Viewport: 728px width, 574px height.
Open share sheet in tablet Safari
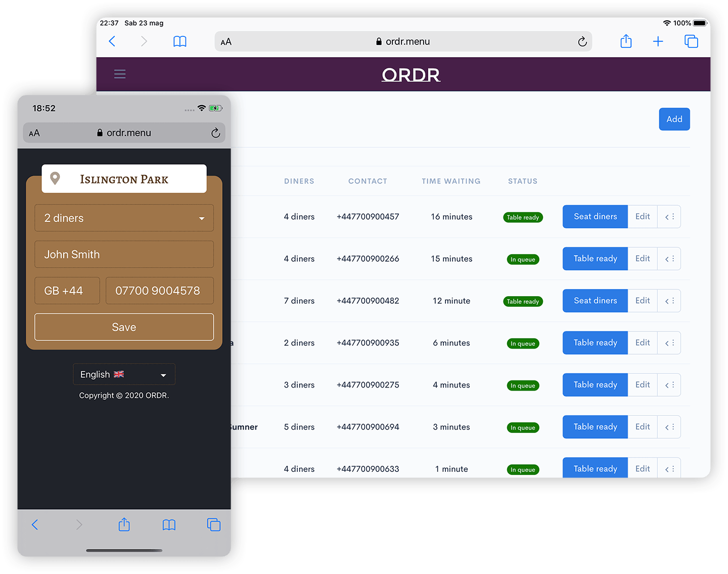[626, 41]
